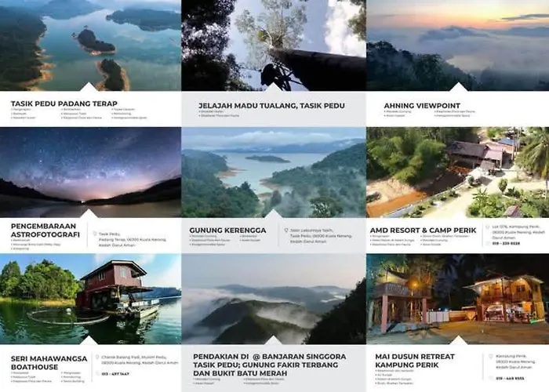Image resolution: width=549 pixels, height=392 pixels.
Task: Open the Tasik Pedu Padang Terap aerial photo
Action: click(x=90, y=45)
